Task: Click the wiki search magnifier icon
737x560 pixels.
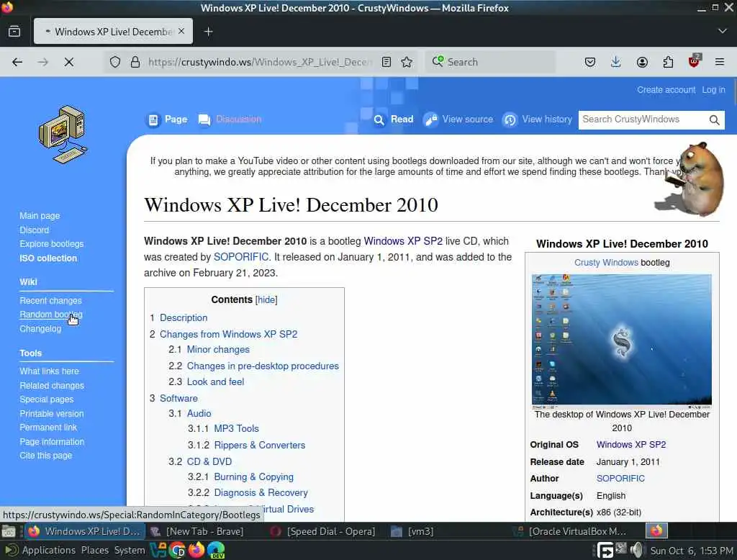Action: [715, 120]
